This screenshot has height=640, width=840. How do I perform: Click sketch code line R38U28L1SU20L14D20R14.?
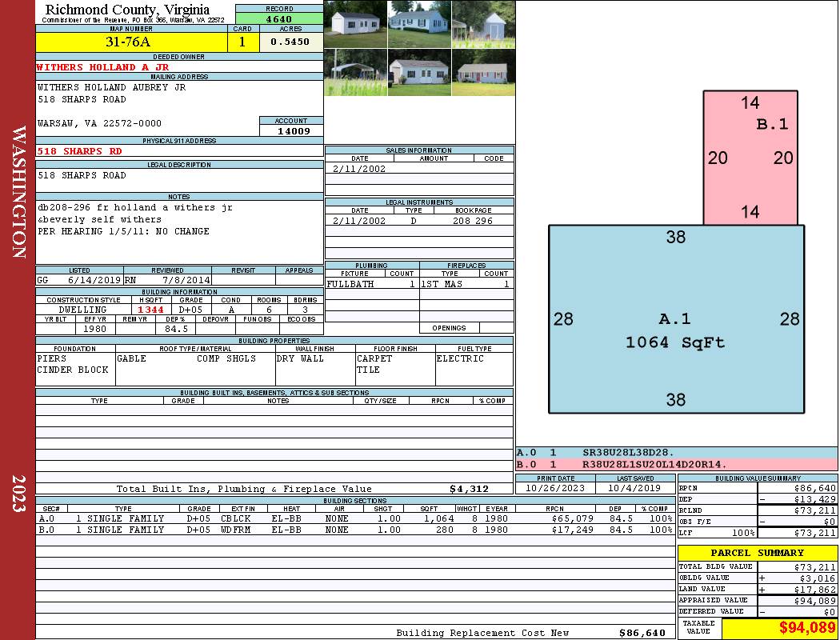click(654, 464)
